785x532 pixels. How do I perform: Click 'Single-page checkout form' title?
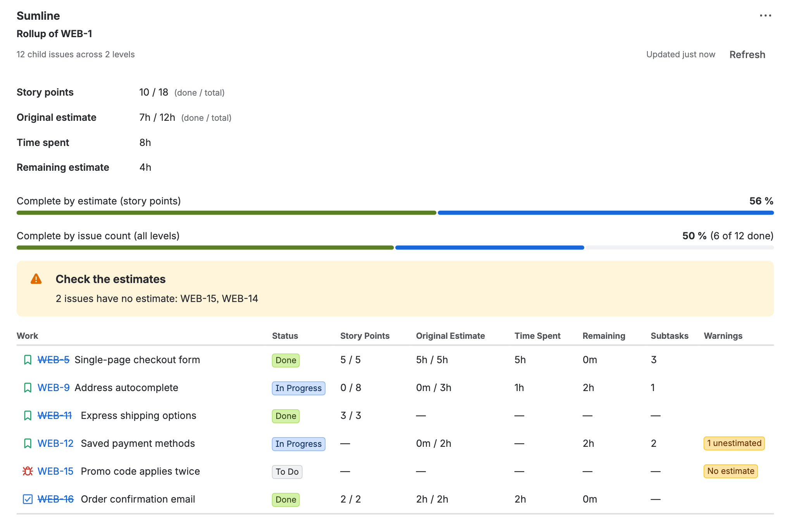(x=137, y=360)
